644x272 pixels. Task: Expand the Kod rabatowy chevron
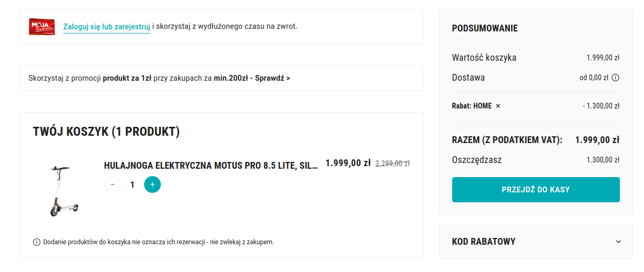tap(618, 242)
